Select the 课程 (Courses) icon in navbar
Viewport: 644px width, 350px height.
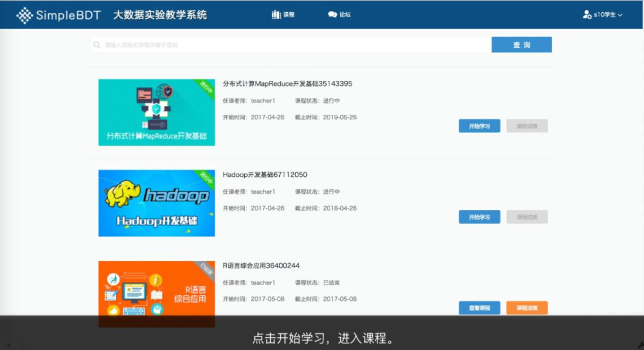click(276, 15)
